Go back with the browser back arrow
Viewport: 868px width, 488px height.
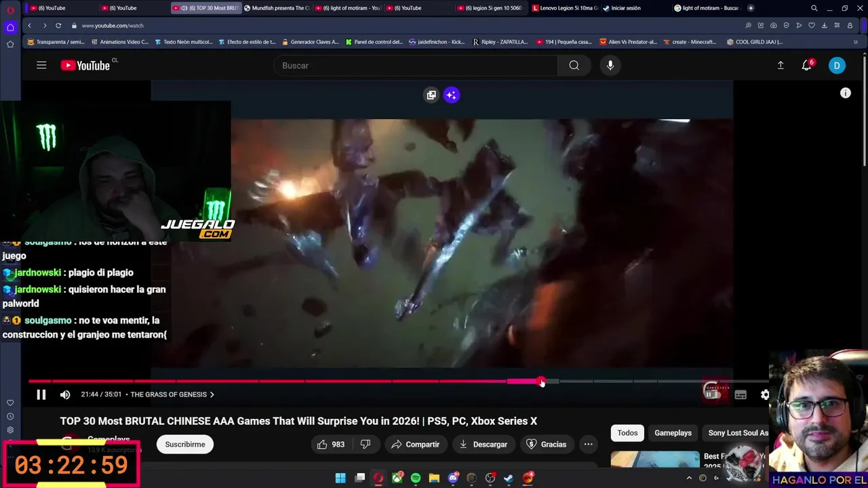pos(29,25)
